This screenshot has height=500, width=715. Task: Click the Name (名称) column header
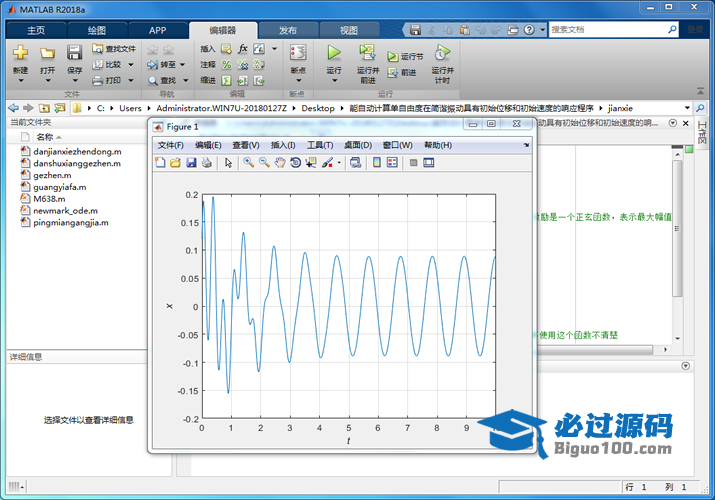45,137
